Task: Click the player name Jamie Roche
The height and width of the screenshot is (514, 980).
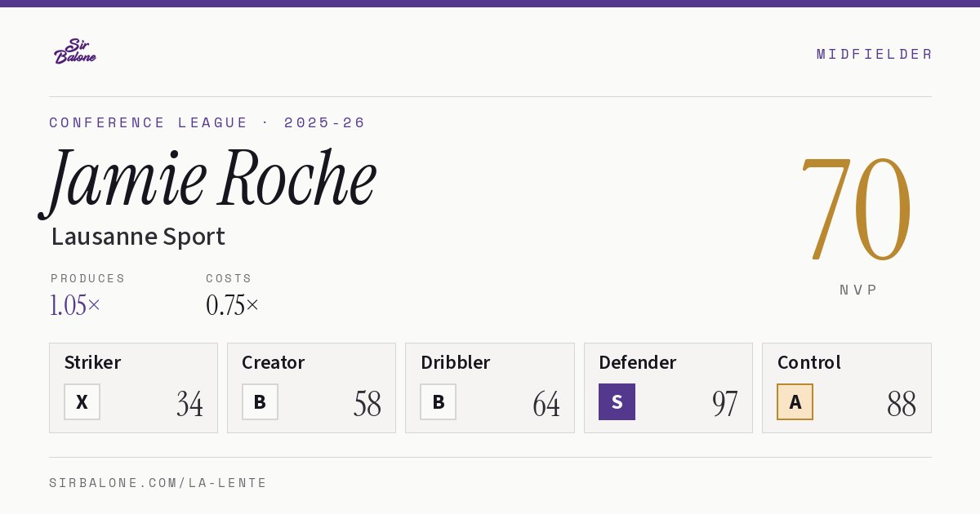Action: 208,179
